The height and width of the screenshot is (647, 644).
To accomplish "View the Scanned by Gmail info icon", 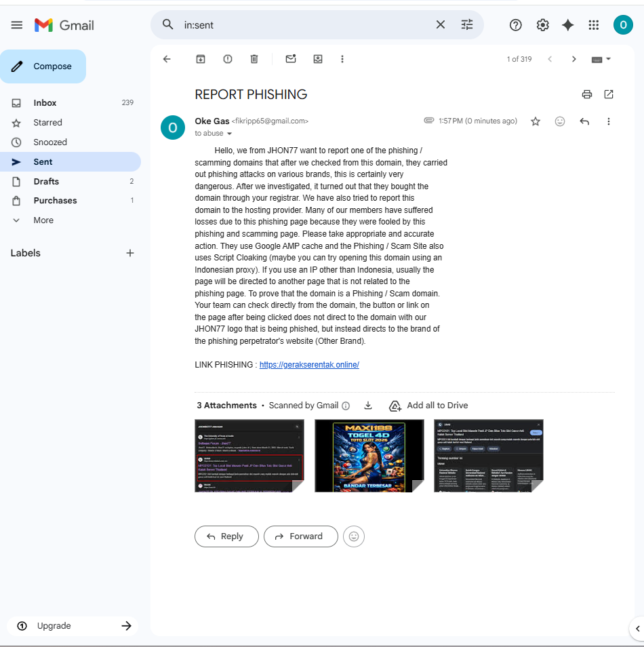I will point(346,406).
